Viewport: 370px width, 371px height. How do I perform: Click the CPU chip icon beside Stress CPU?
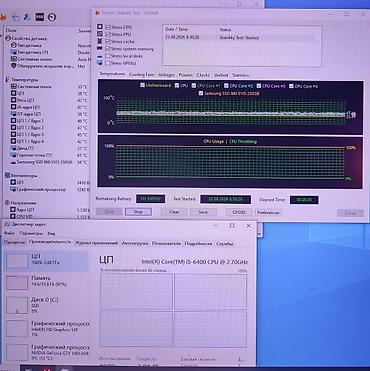coord(100,26)
